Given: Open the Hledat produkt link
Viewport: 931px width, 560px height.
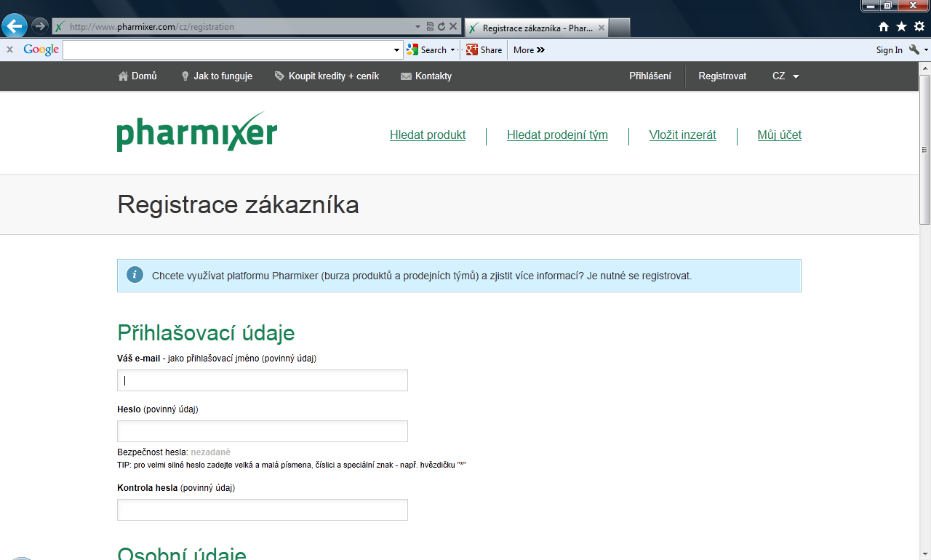Looking at the screenshot, I should (x=428, y=135).
